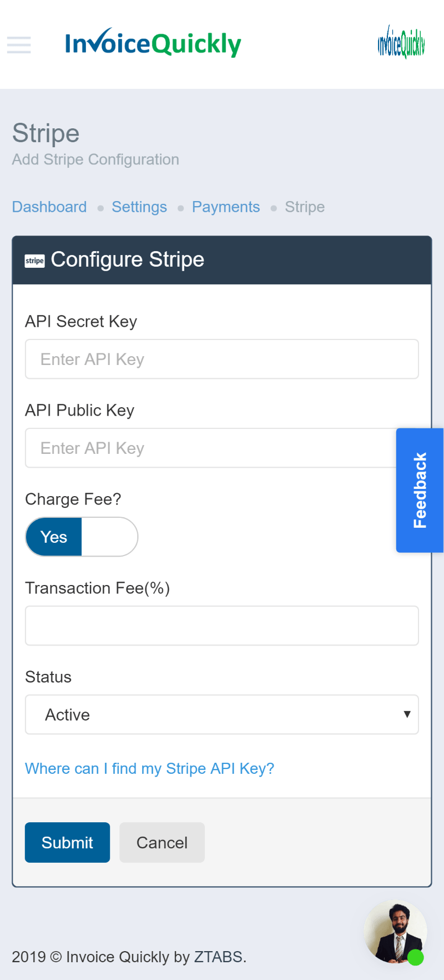Click the green online status dot
Image resolution: width=444 pixels, height=980 pixels.
416,957
